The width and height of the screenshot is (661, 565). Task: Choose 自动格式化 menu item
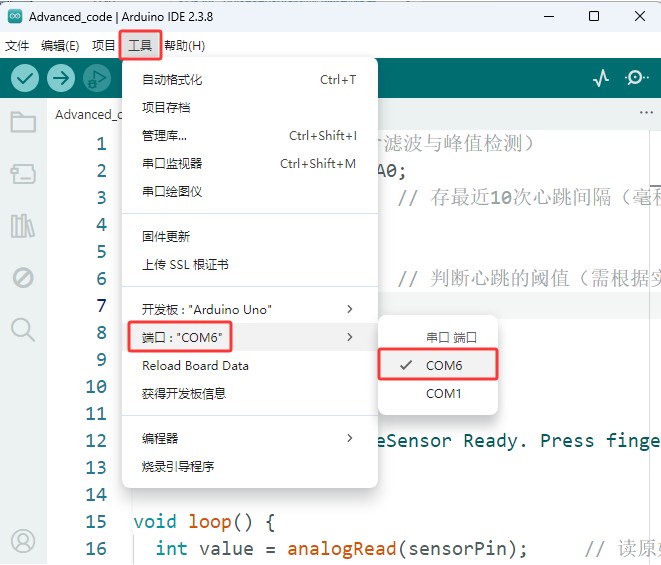(250, 80)
